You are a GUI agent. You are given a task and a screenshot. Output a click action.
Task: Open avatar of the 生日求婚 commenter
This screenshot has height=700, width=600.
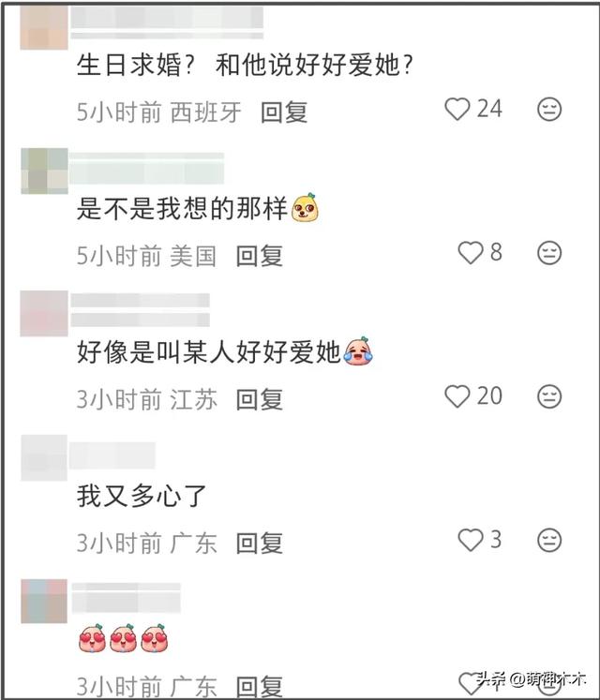pyautogui.click(x=44, y=27)
